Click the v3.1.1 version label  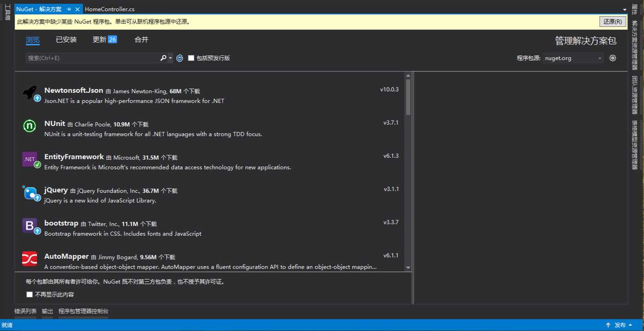(391, 189)
